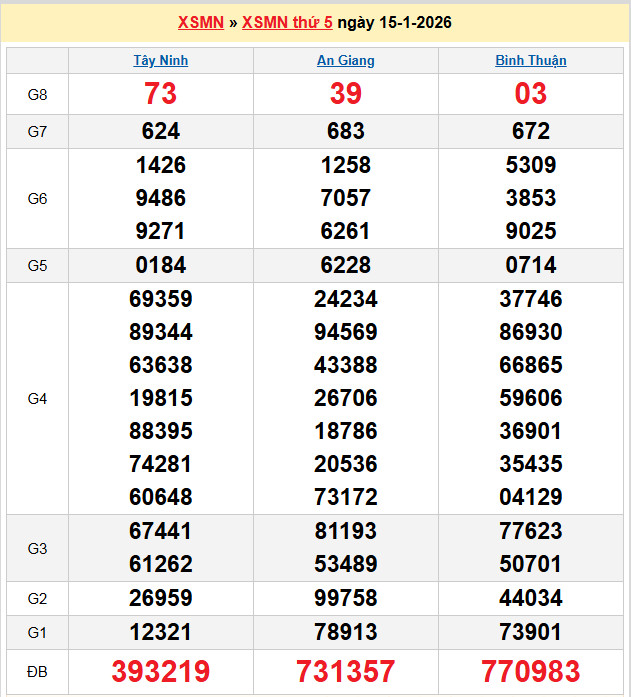Open the Tây Ninh province link
Viewport: 631px width, 697px height.
pos(161,60)
